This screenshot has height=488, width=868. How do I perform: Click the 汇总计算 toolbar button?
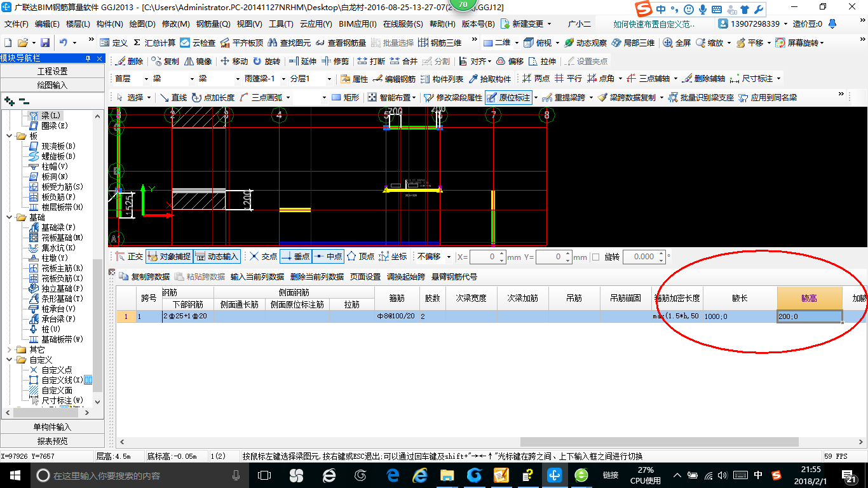tap(153, 43)
